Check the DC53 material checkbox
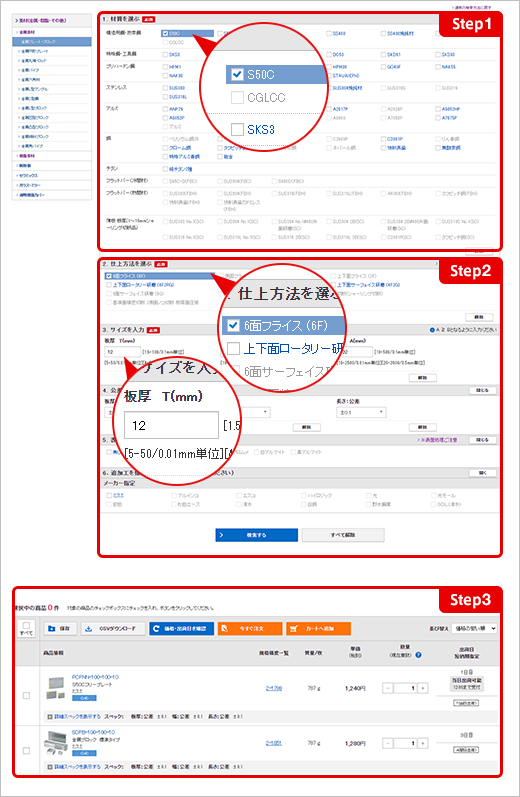Viewport: 520px width, 797px height. point(329,54)
